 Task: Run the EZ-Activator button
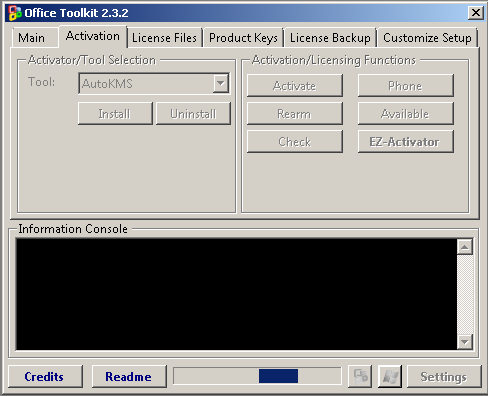pyautogui.click(x=406, y=142)
